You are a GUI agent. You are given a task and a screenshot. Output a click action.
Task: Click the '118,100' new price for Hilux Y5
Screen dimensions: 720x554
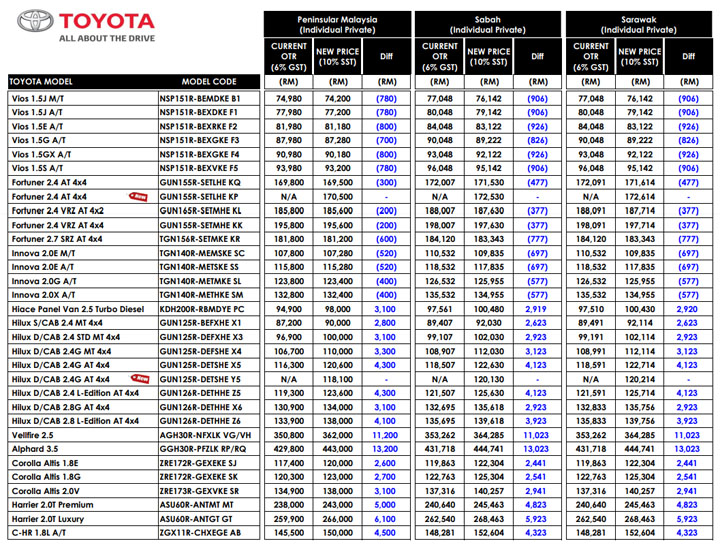pyautogui.click(x=338, y=379)
